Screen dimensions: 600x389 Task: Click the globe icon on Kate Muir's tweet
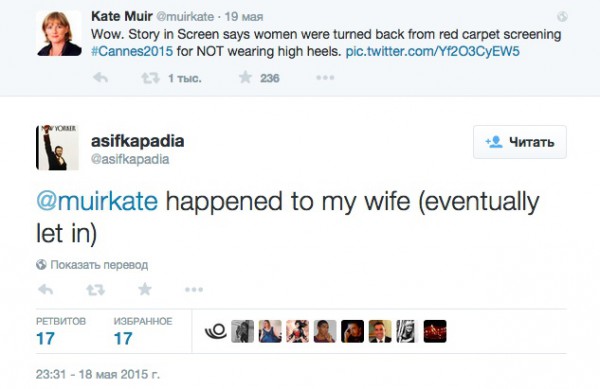[x=562, y=16]
